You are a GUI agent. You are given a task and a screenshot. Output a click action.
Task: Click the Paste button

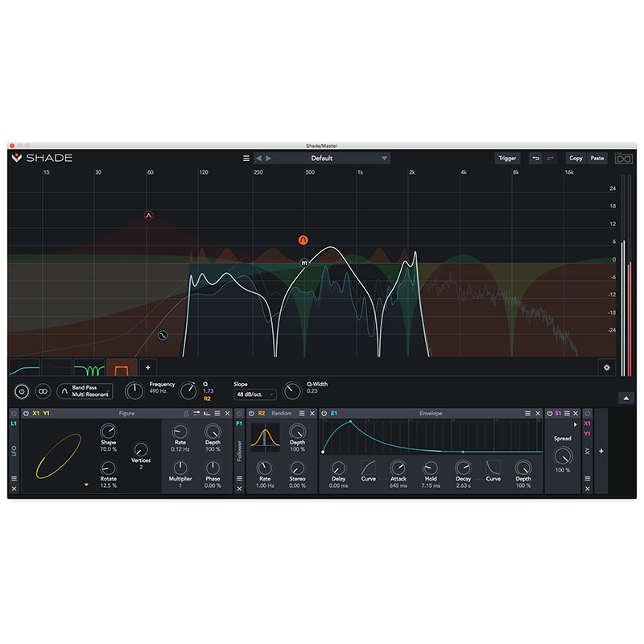597,158
